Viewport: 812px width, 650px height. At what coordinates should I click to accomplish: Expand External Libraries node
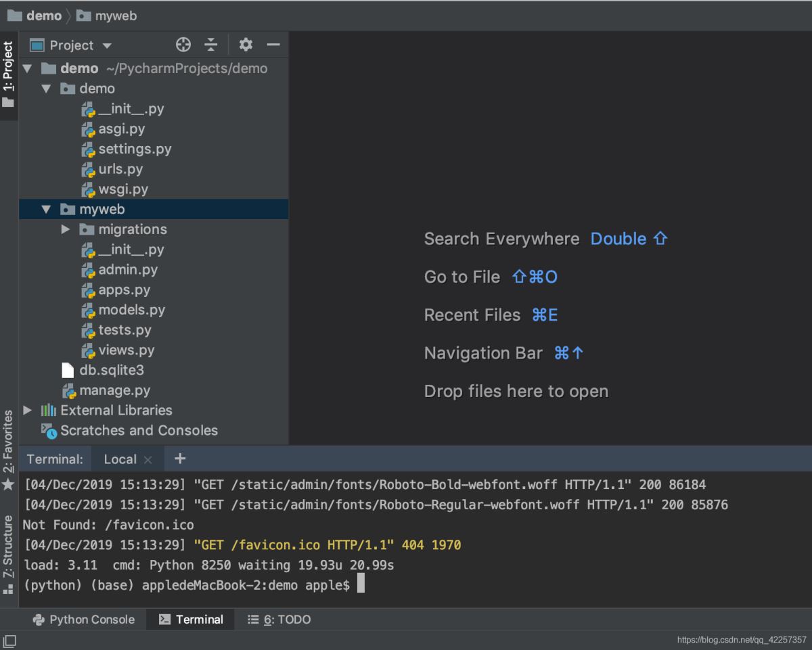click(28, 410)
